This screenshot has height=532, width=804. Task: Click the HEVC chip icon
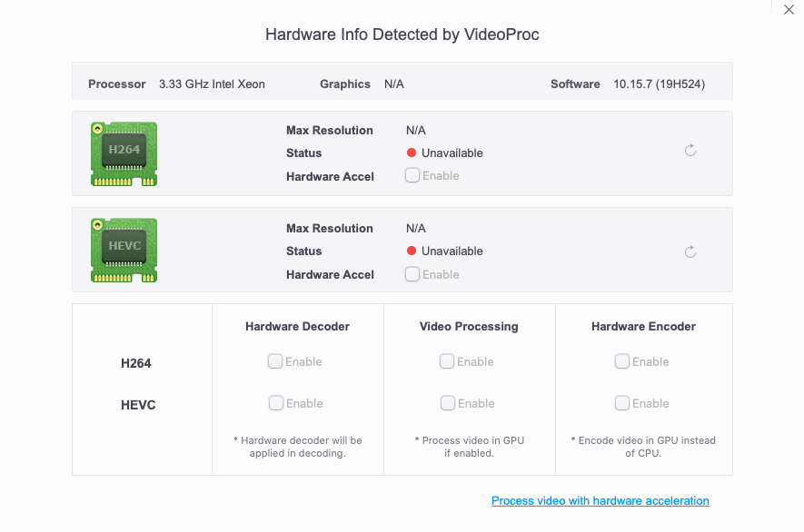[124, 251]
